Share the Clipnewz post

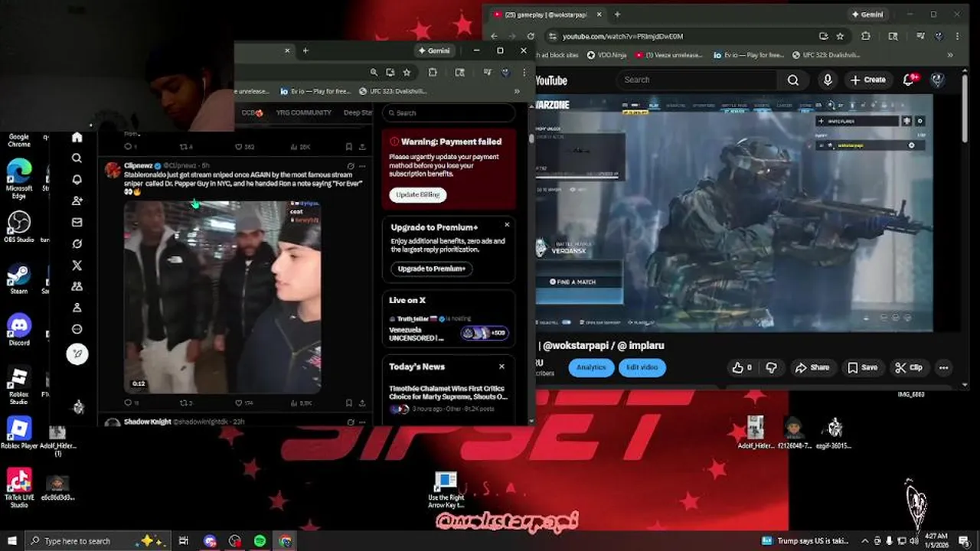tap(363, 403)
